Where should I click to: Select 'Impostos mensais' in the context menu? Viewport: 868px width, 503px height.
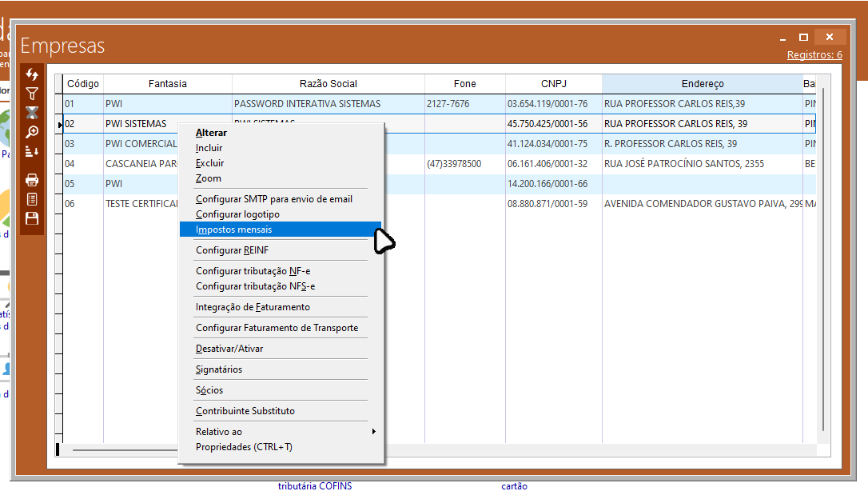point(233,230)
